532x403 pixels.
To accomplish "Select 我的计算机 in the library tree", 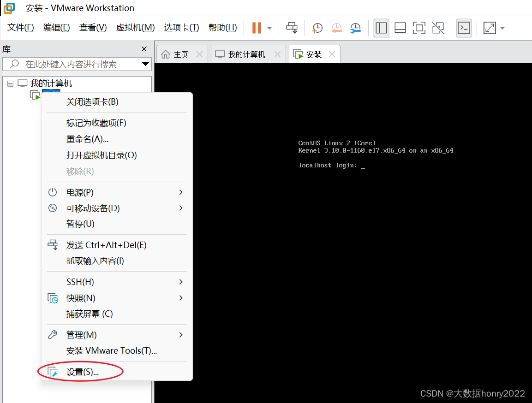I will pyautogui.click(x=51, y=83).
